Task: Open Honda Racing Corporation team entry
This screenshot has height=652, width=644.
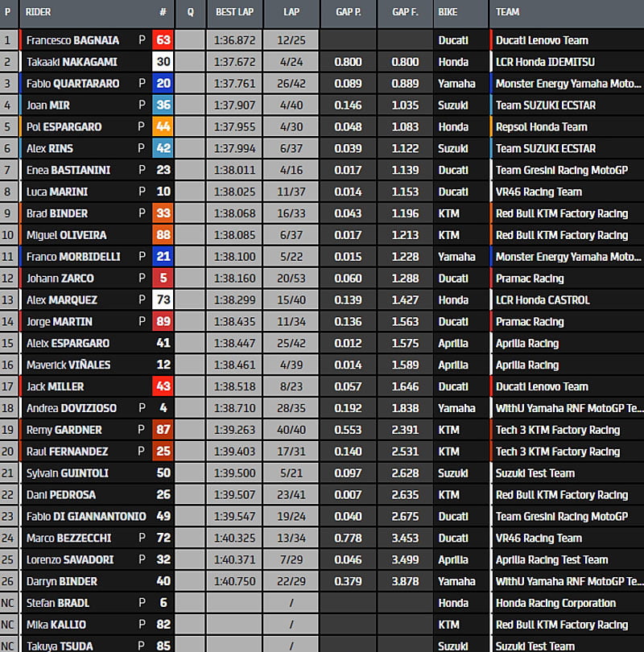Action: click(555, 603)
